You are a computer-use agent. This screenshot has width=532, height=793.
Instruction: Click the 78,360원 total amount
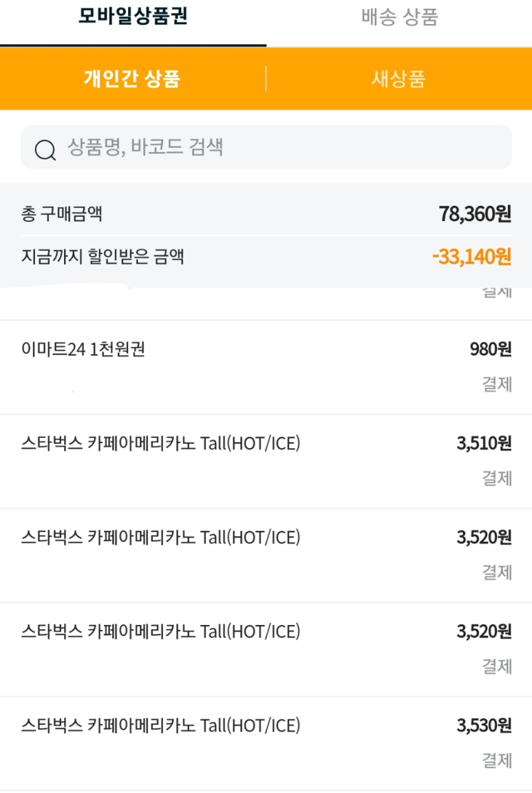tap(475, 214)
